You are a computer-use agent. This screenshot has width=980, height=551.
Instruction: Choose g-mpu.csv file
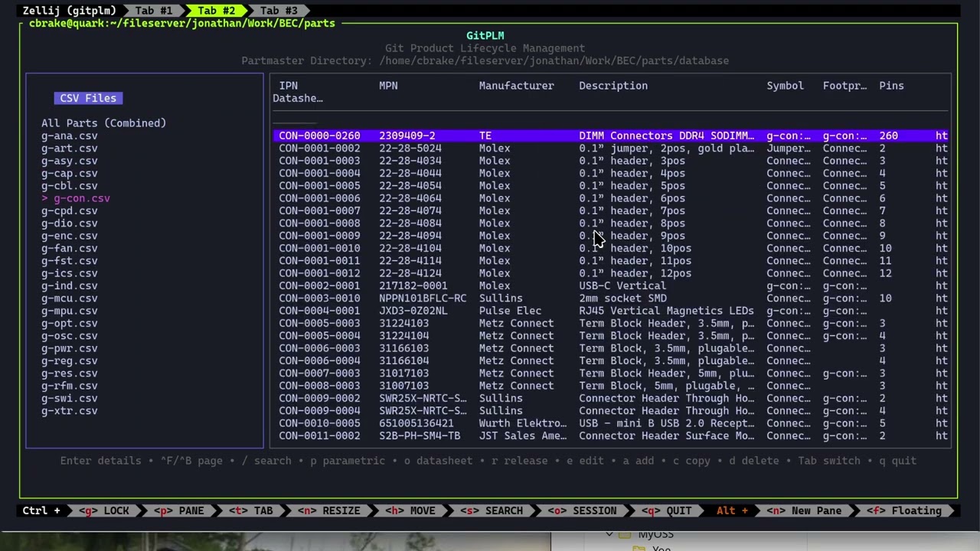(70, 311)
